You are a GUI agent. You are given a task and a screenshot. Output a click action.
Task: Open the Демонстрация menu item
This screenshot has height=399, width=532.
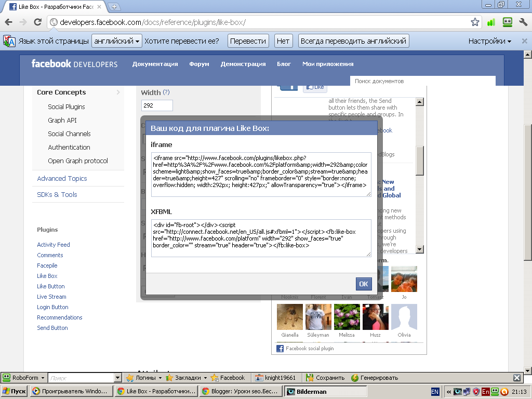(x=243, y=64)
